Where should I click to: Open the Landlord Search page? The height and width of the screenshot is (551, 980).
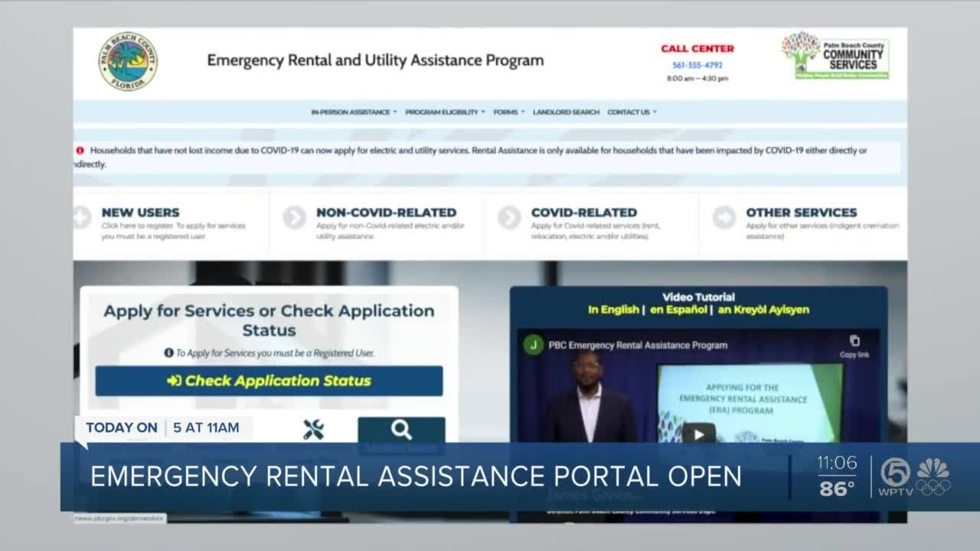point(566,112)
